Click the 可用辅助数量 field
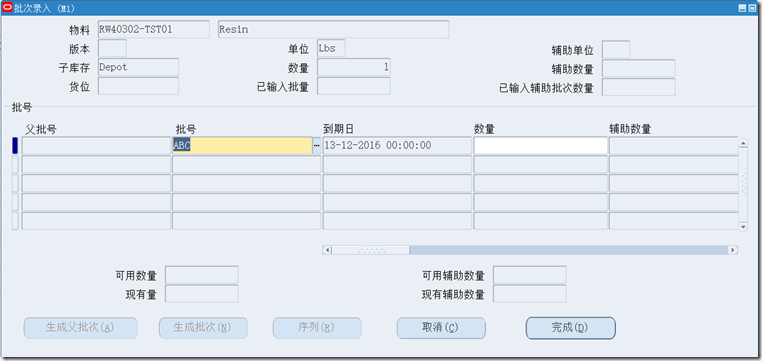 [530, 275]
